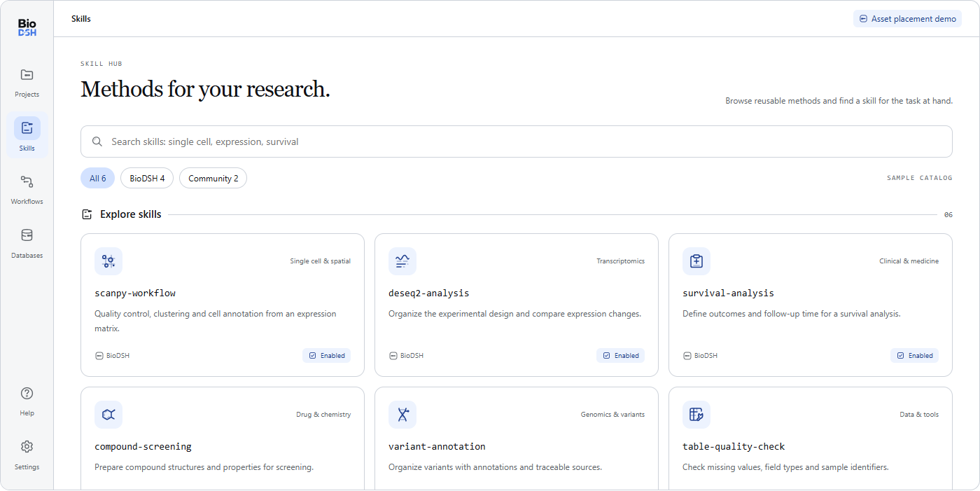Viewport: 980px width, 491px height.
Task: Click the deseq2-analysis card icon
Action: [402, 261]
